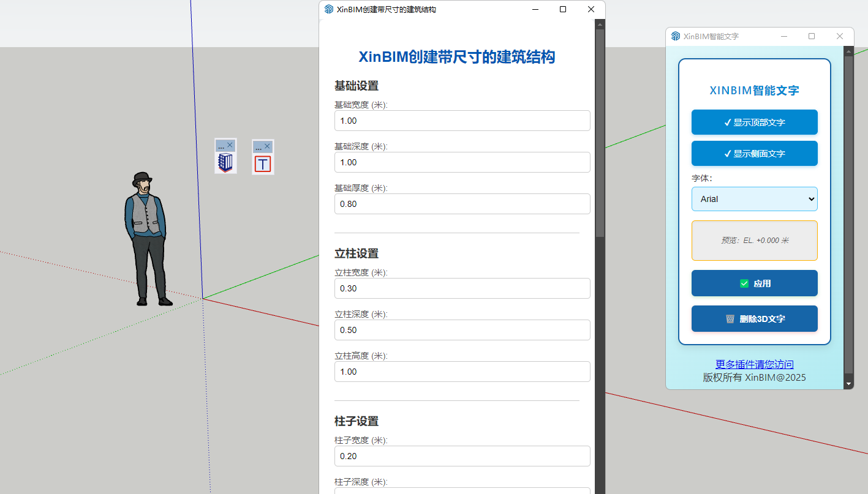This screenshot has width=868, height=494.
Task: Close the floating building icon toolbar
Action: 230,146
